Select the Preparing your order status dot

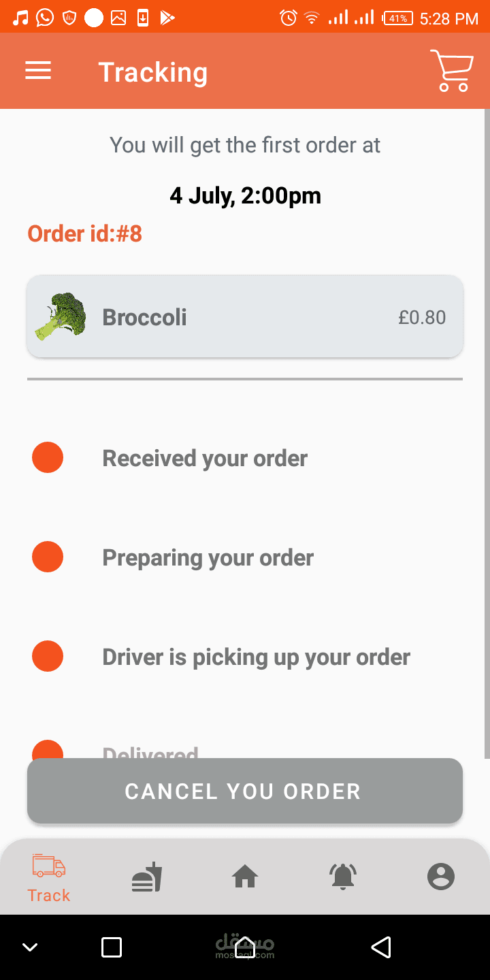[48, 557]
